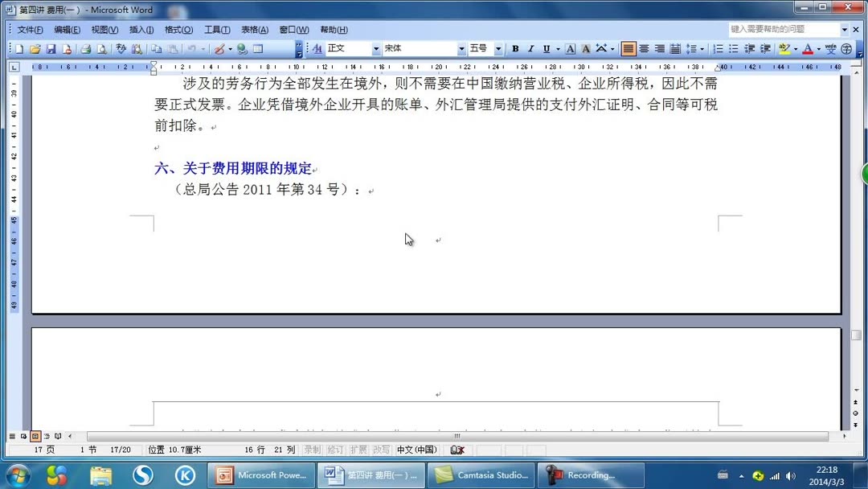Click the Save icon
The height and width of the screenshot is (489, 868).
(x=51, y=49)
